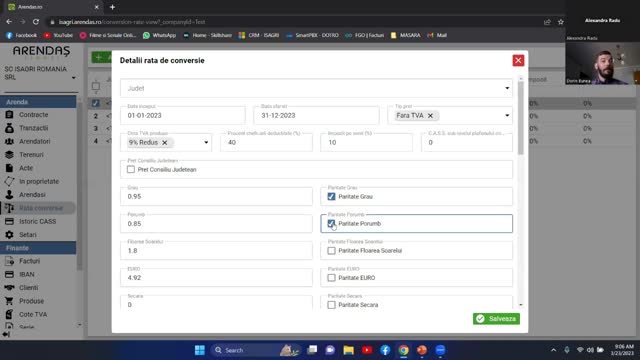
Task: Open Tranzactii sidebar item
Action: point(33,128)
